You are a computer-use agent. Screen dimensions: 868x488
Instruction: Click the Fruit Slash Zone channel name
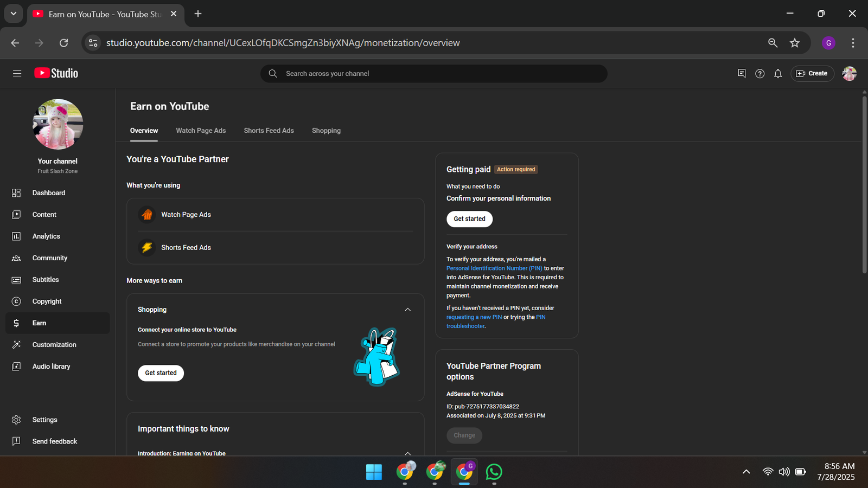click(58, 171)
